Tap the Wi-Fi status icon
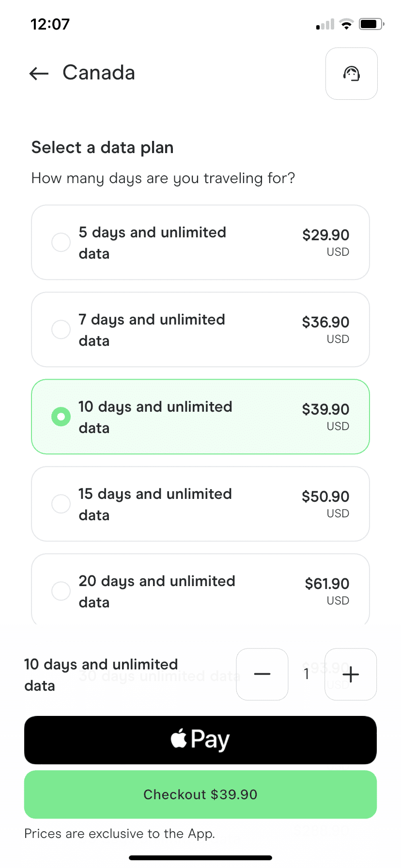This screenshot has width=401, height=868. 346,24
